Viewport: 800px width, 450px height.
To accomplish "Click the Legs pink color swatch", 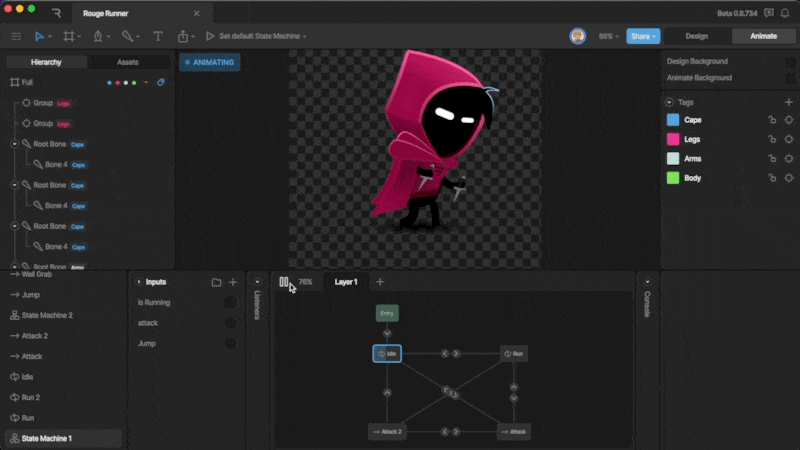I will [x=673, y=139].
